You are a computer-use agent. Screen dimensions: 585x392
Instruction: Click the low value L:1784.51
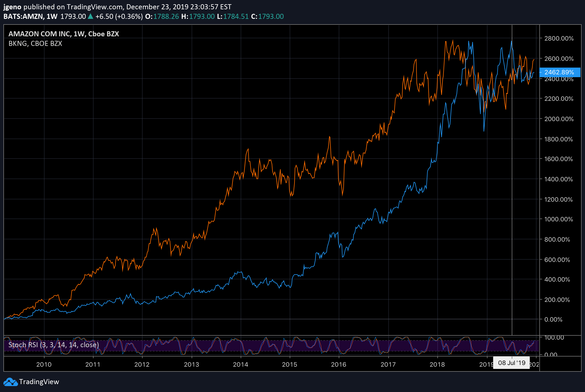click(233, 17)
